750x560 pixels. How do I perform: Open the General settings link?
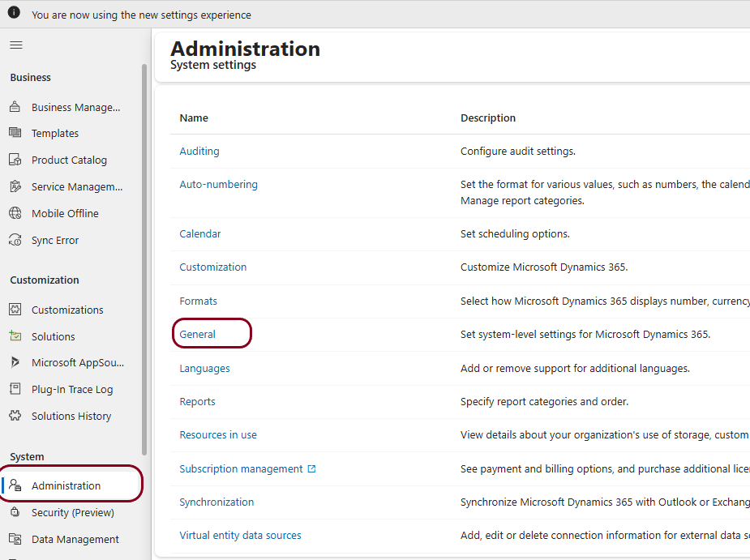pos(198,334)
